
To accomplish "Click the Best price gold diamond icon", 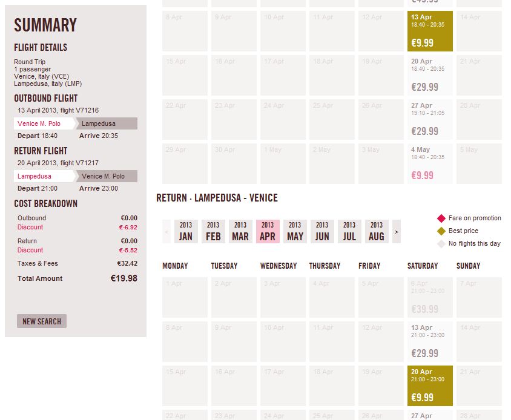I will (441, 231).
